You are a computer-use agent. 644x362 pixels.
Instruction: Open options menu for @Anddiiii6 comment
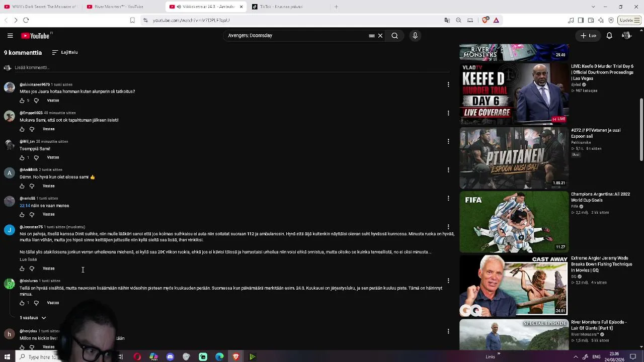(x=448, y=170)
